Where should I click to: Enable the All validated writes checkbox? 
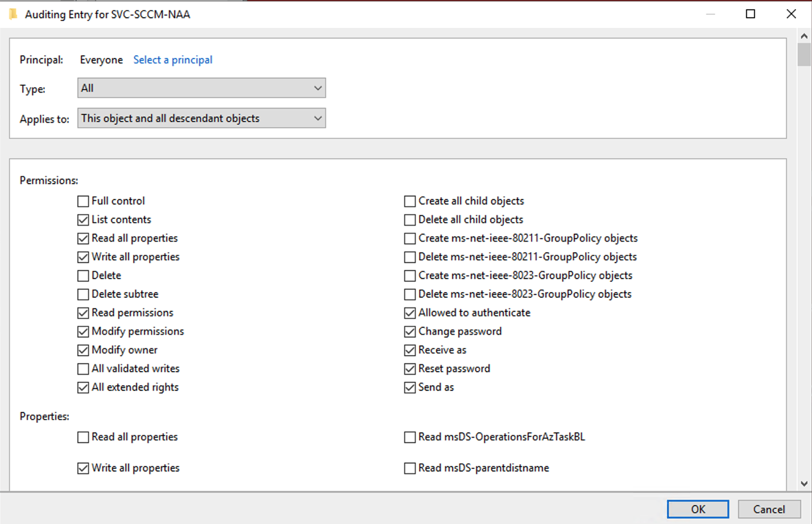point(82,369)
